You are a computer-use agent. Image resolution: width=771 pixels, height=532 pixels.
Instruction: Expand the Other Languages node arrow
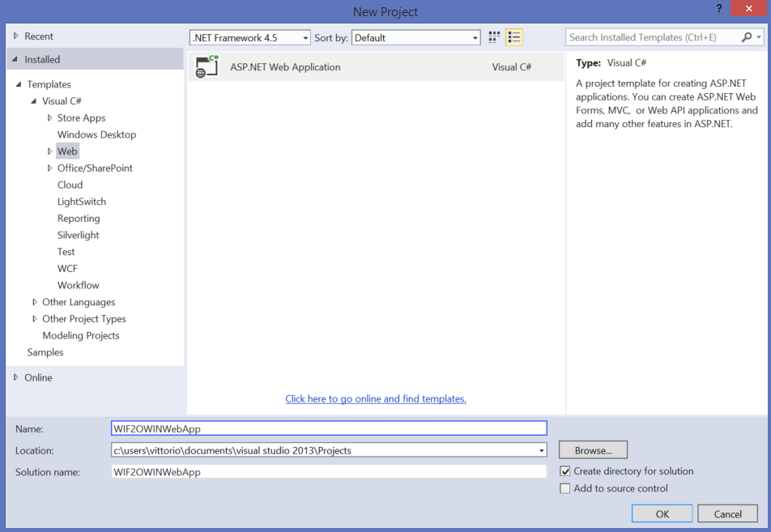pos(34,302)
